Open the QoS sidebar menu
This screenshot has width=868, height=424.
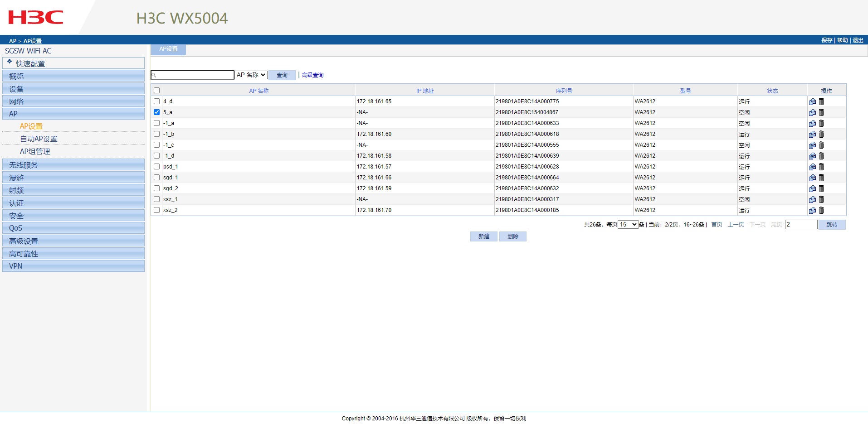tap(73, 228)
